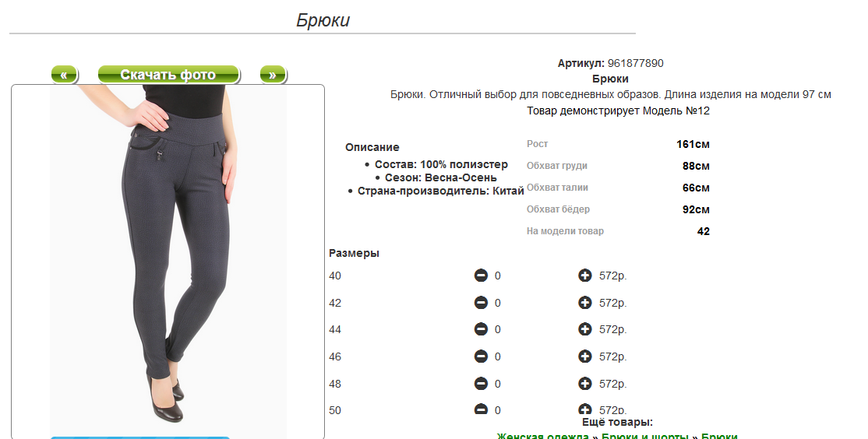Image resolution: width=868 pixels, height=439 pixels.
Task: Open the Женская одежда category link
Action: click(x=542, y=436)
